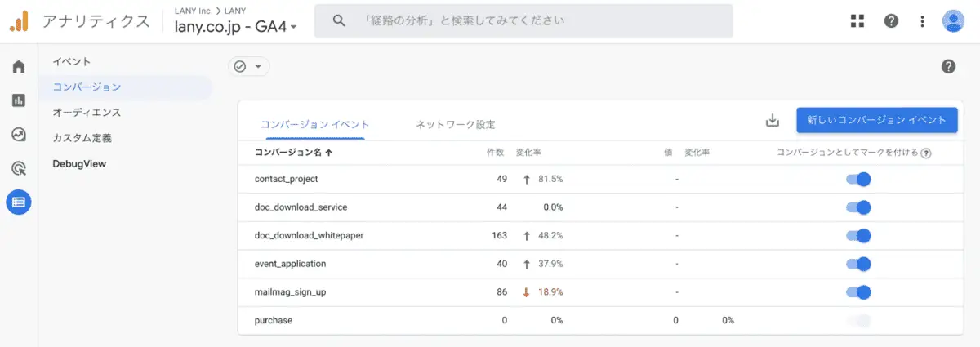Disable conversion for doc_download_whitepaper
The height and width of the screenshot is (347, 980).
[858, 236]
